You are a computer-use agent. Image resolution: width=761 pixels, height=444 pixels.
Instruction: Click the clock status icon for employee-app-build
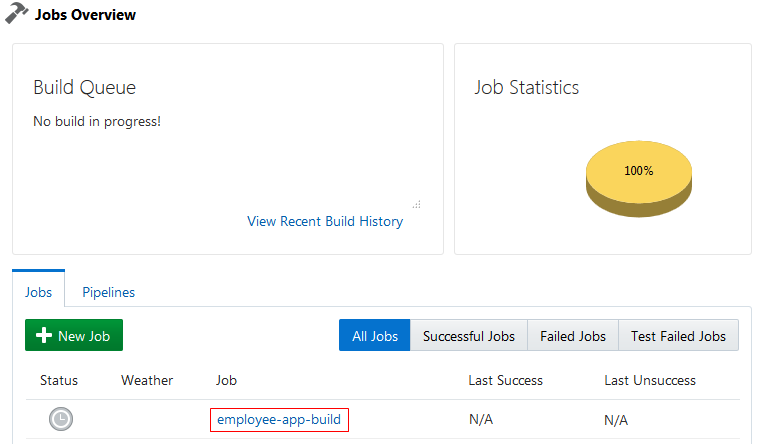(61, 419)
